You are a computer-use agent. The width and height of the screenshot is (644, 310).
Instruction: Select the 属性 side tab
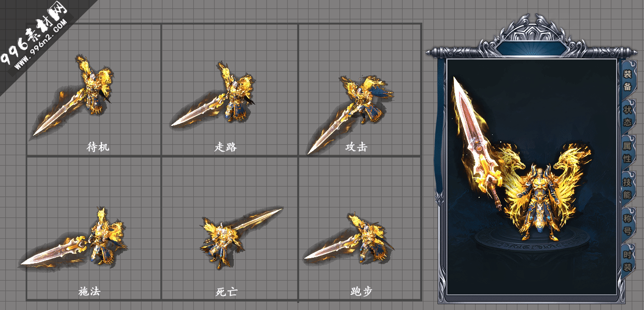[627, 152]
